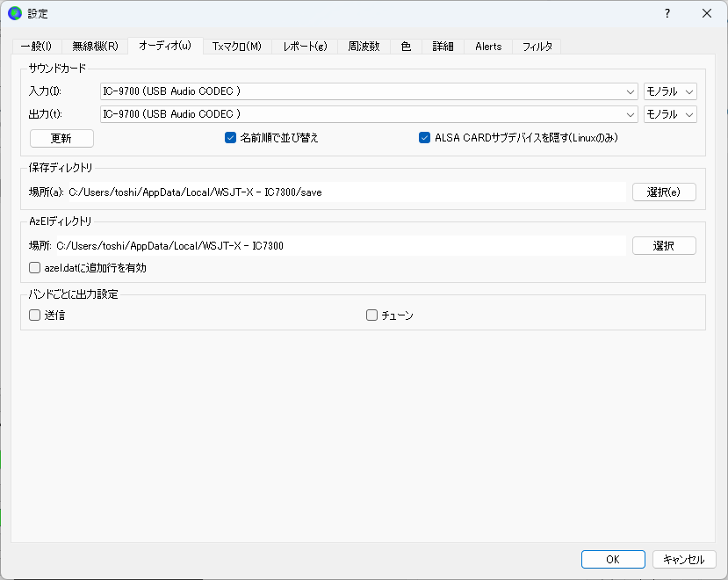The image size is (728, 580).
Task: Check the チューン per-band output option
Action: coord(371,315)
